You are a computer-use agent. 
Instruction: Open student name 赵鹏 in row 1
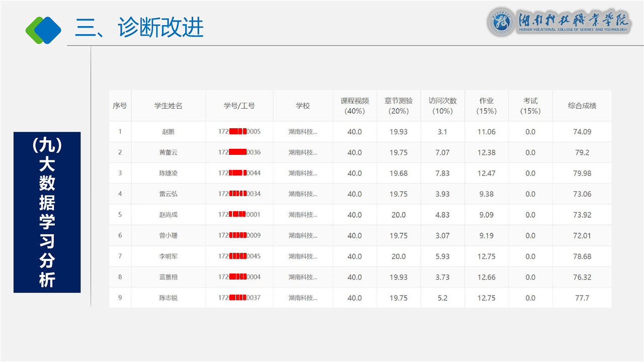168,132
